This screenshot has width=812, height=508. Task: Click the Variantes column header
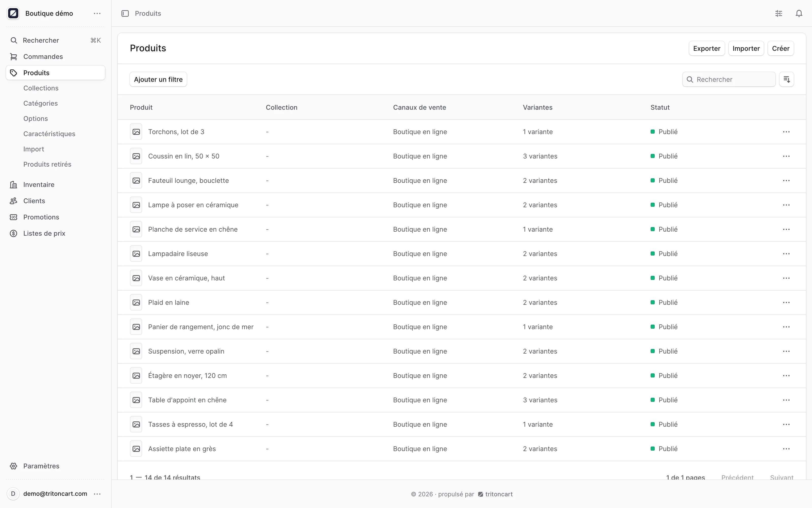[537, 107]
